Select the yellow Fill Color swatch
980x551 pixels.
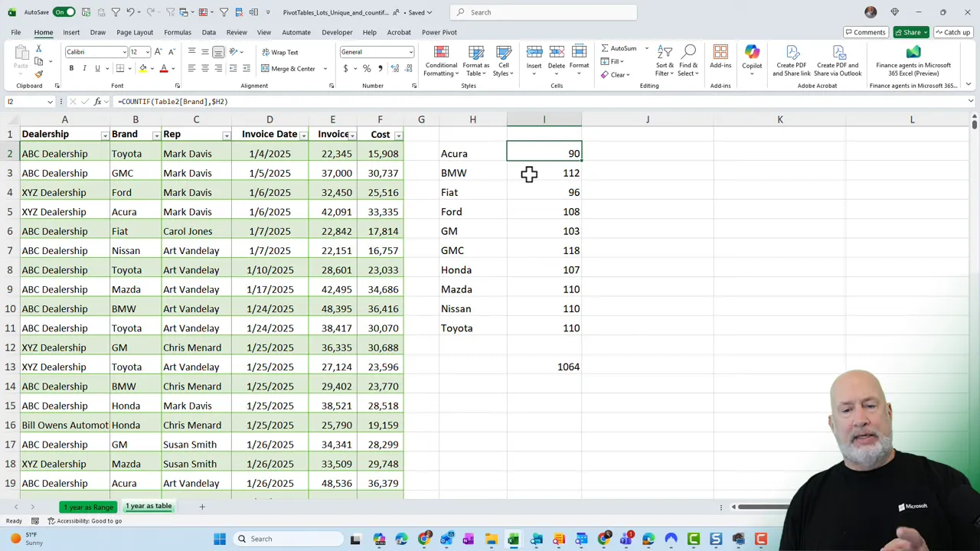(142, 68)
